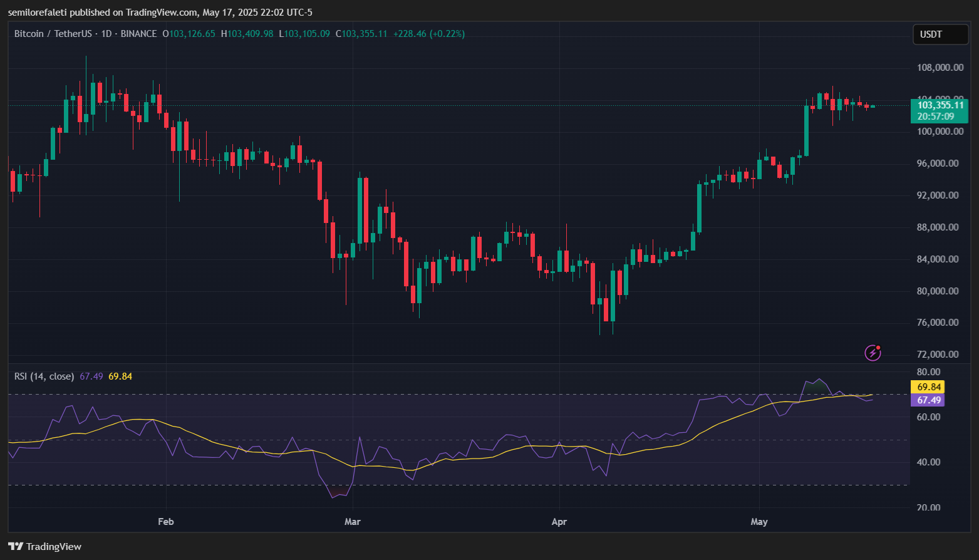The width and height of the screenshot is (979, 560).
Task: Select the May marker on the time axis
Action: pyautogui.click(x=759, y=522)
